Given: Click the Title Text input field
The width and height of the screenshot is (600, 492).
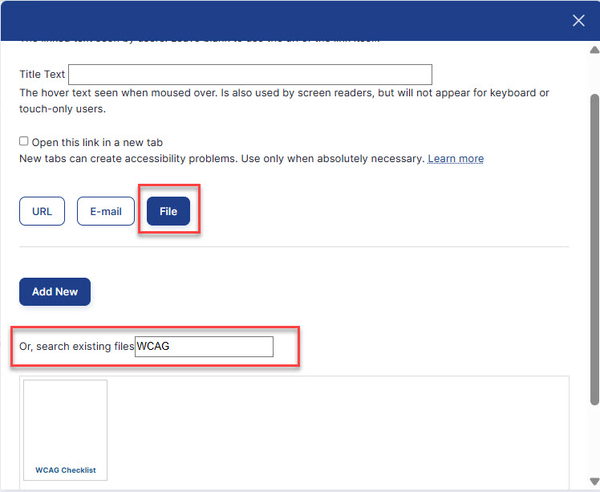Looking at the screenshot, I should pyautogui.click(x=250, y=75).
